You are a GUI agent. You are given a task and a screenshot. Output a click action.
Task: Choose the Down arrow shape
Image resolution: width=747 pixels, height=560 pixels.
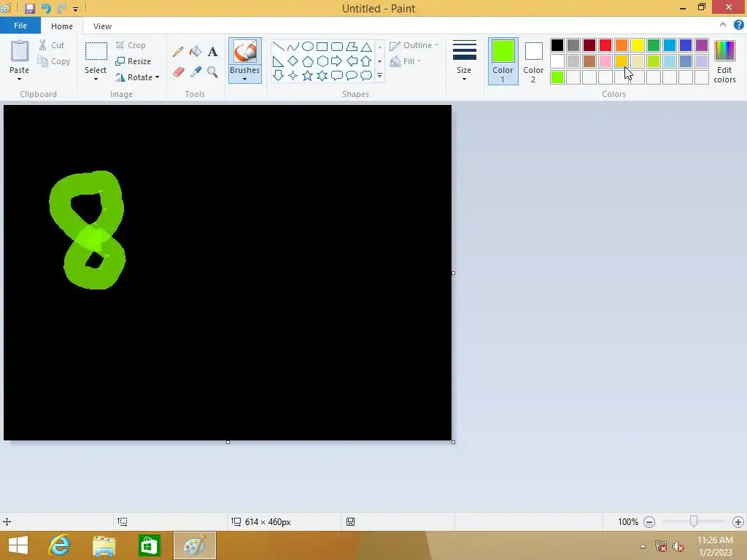pos(278,75)
